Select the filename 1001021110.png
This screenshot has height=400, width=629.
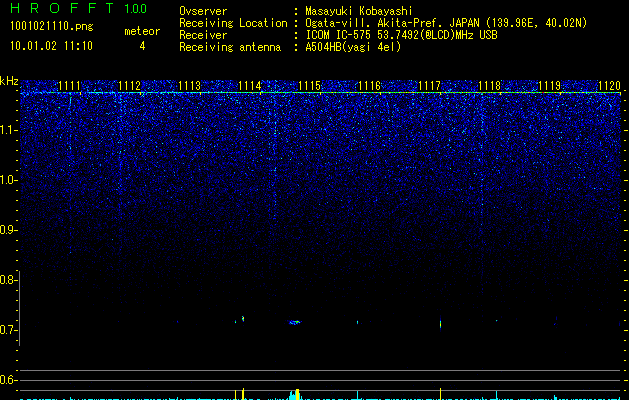tap(52, 27)
